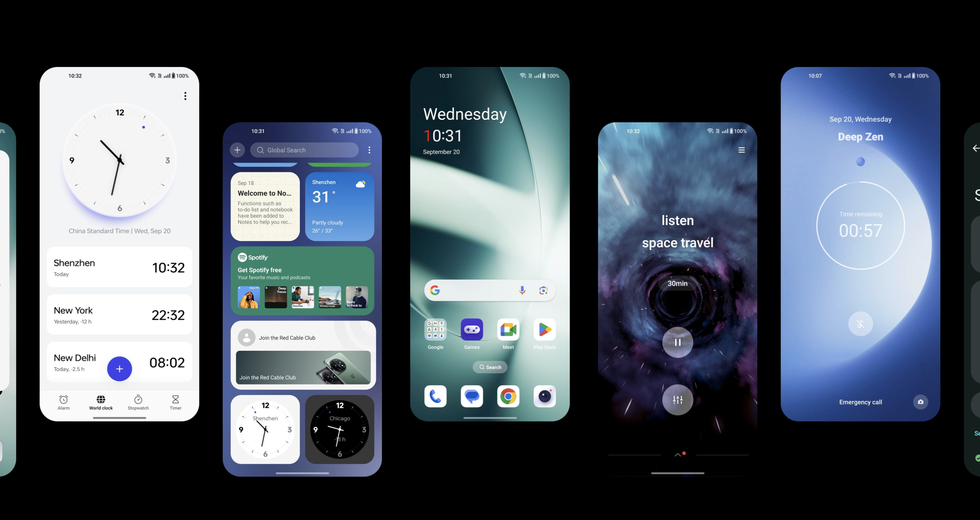
Task: Tap the Timer tab icon
Action: pos(176,399)
